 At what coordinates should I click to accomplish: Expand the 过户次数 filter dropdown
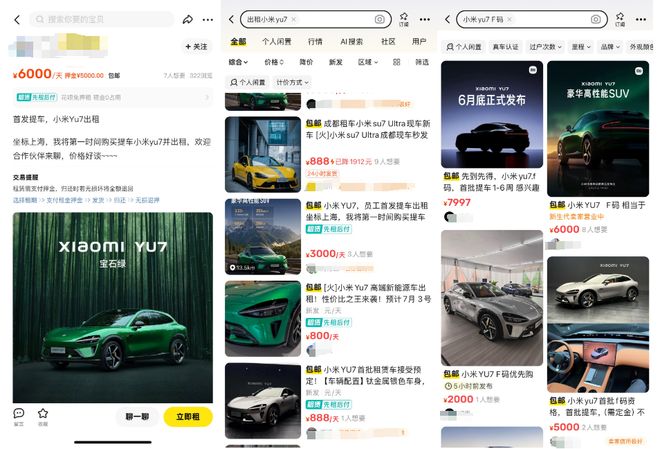[x=546, y=47]
